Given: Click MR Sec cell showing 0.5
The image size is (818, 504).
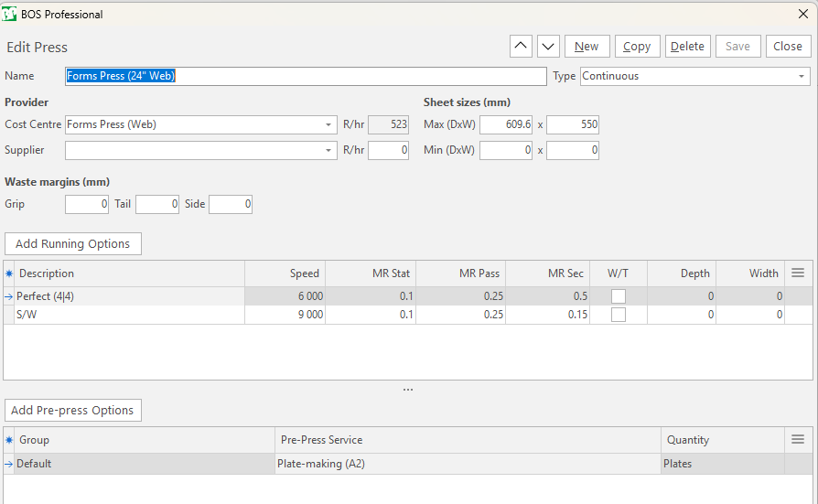Looking at the screenshot, I should click(x=548, y=296).
